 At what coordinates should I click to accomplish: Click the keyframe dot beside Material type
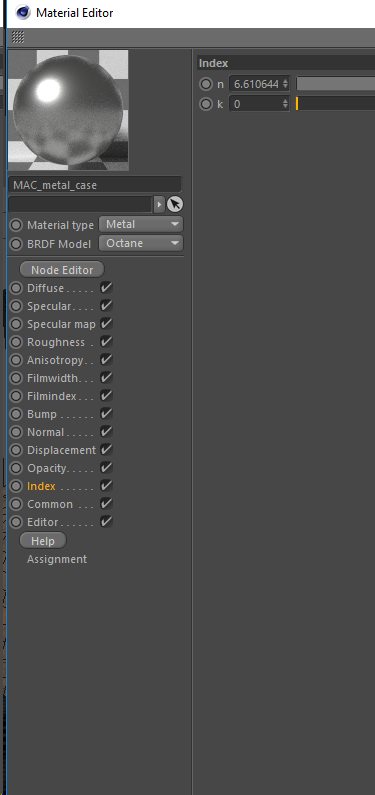(17, 225)
